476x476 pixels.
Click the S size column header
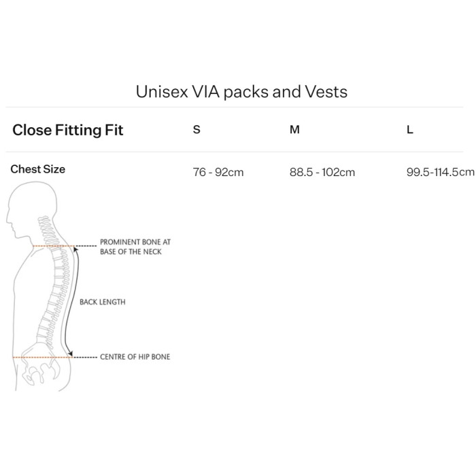coord(197,130)
